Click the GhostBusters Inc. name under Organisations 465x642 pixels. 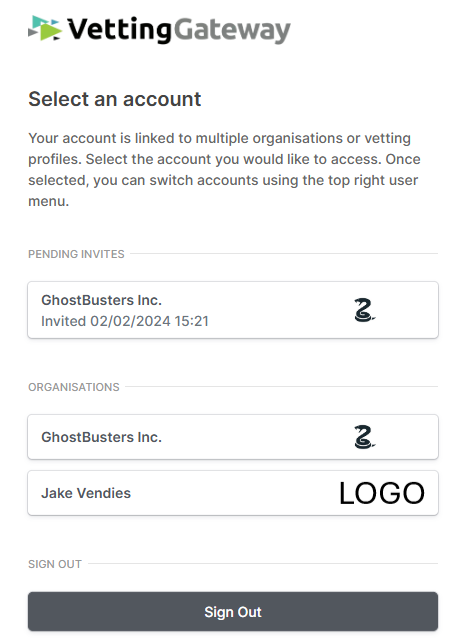coord(102,437)
